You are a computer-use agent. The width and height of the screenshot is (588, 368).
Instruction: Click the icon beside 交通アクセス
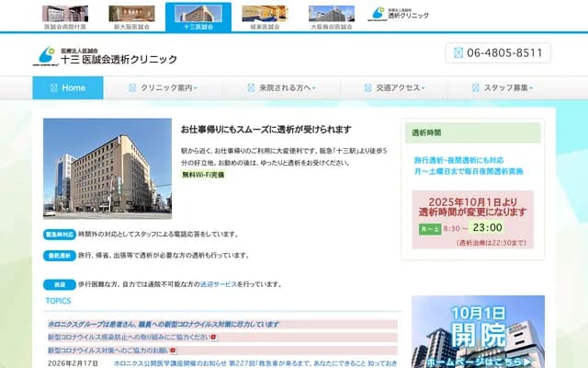(x=367, y=87)
